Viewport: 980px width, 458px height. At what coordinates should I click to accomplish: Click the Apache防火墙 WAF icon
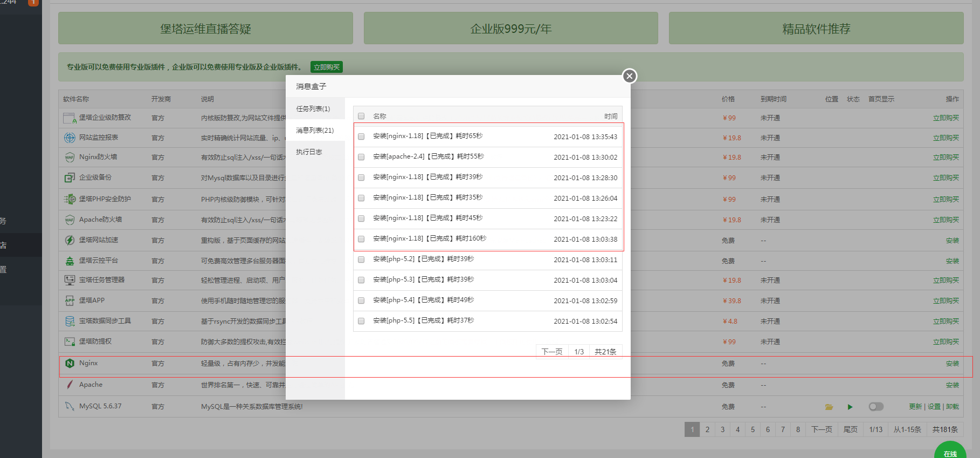pyautogui.click(x=70, y=220)
